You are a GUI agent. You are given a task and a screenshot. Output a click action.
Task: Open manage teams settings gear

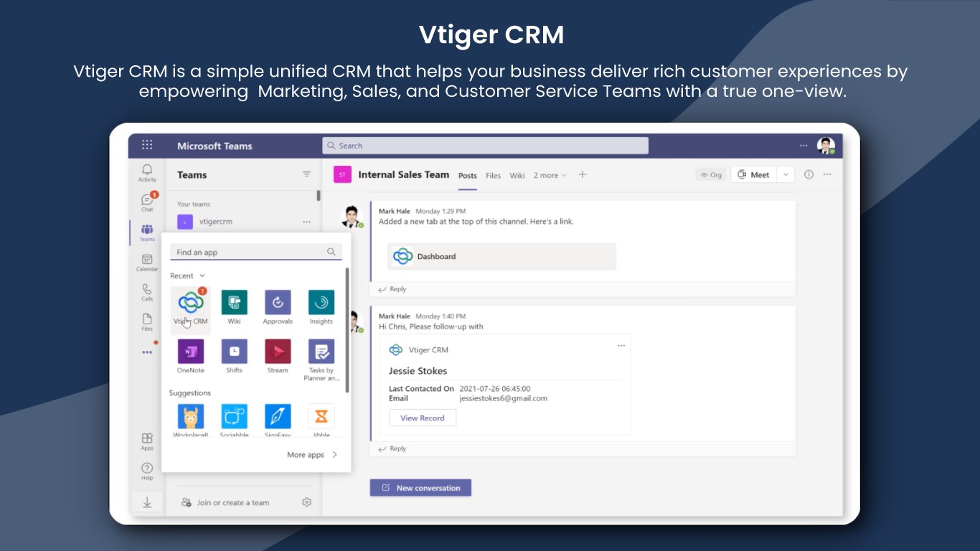pos(307,502)
